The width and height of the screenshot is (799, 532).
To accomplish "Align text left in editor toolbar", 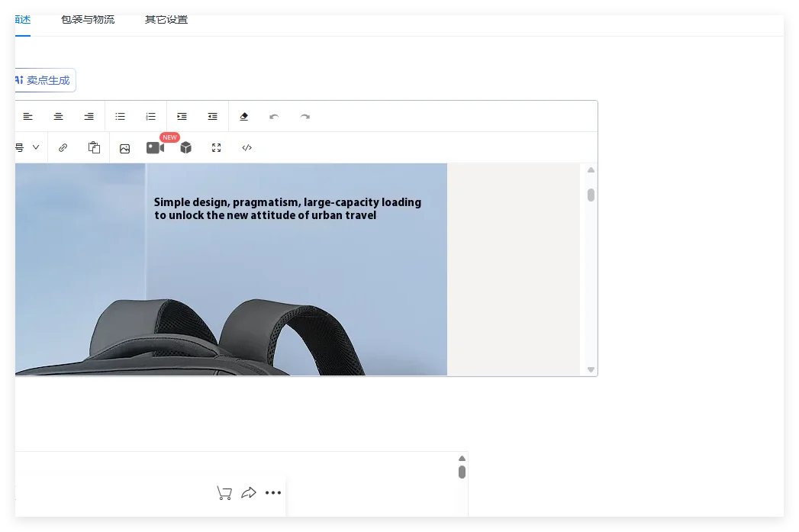I will (28, 117).
